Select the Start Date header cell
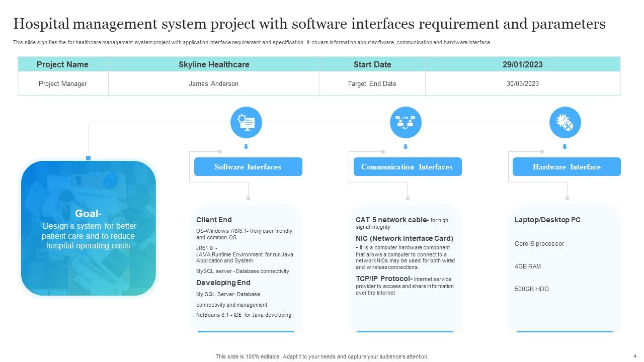This screenshot has width=644, height=362. click(372, 64)
